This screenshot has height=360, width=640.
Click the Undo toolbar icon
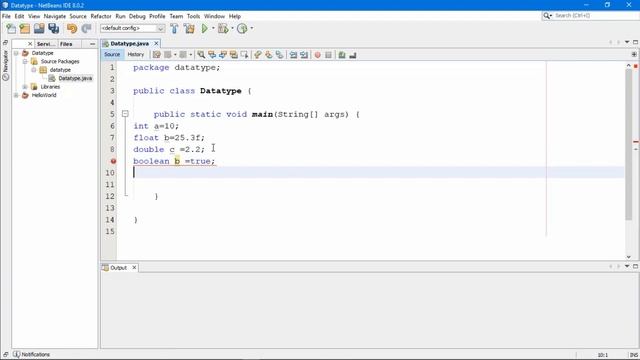click(72, 28)
